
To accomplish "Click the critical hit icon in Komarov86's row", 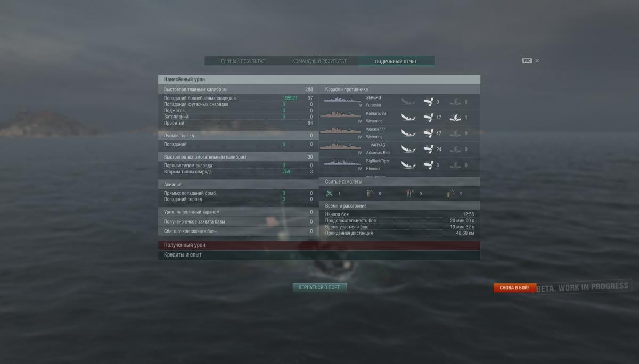I will 455,118.
